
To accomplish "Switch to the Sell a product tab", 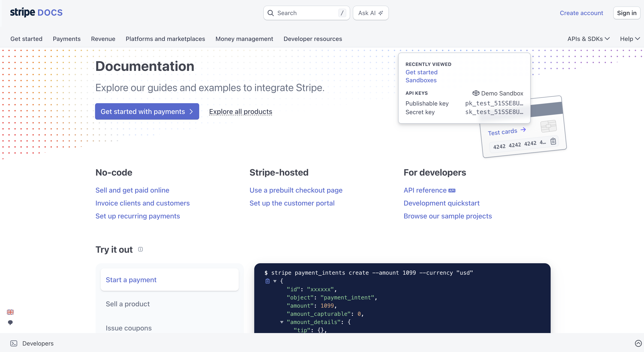I will 128,304.
